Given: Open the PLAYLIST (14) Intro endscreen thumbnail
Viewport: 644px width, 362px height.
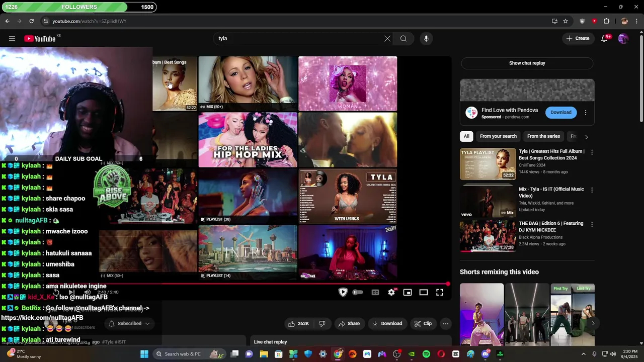Looking at the screenshot, I should click(x=248, y=252).
